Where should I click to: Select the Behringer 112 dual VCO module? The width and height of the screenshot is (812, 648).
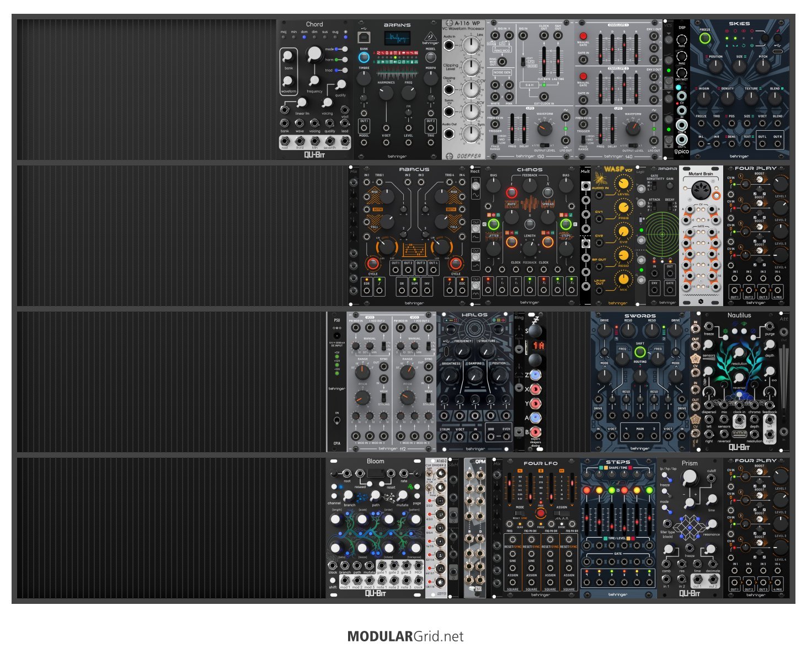pos(392,382)
